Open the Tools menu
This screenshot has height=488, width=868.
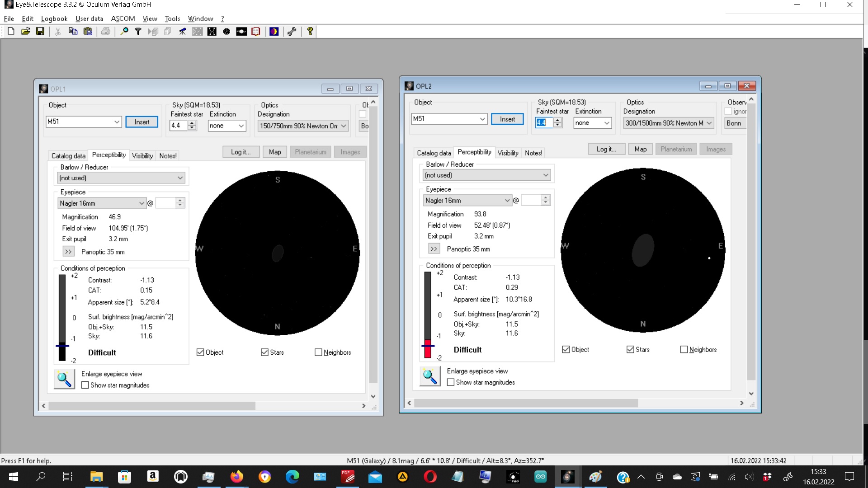172,19
